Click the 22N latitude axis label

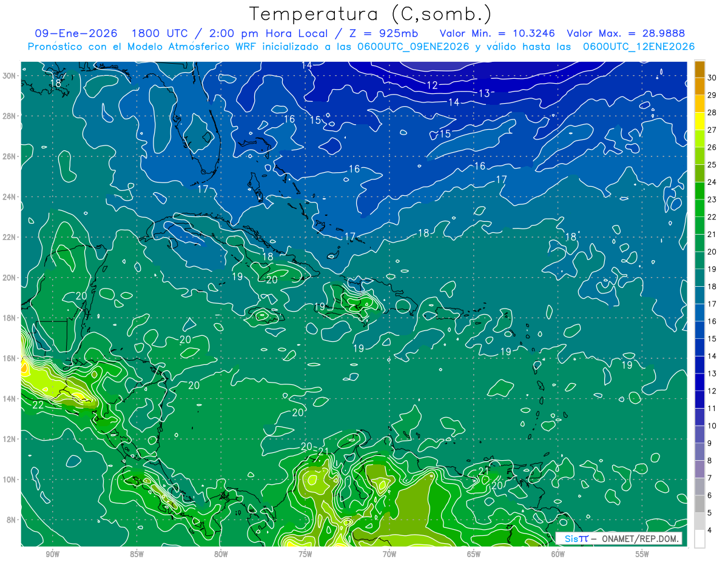(10, 237)
